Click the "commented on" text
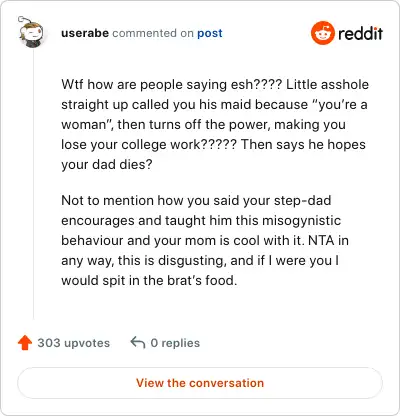Screen dimensions: 400x416 click(x=153, y=33)
